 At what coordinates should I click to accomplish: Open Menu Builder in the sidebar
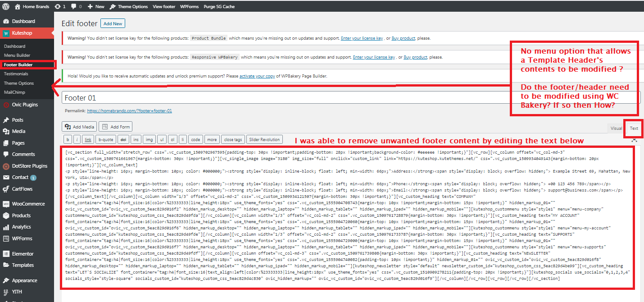coord(17,55)
